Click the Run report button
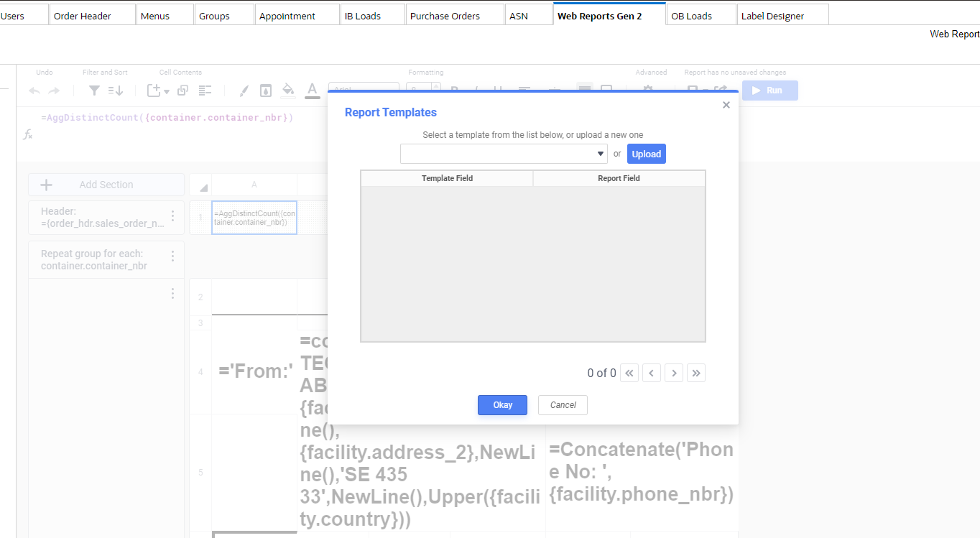The width and height of the screenshot is (980, 538). tap(770, 91)
